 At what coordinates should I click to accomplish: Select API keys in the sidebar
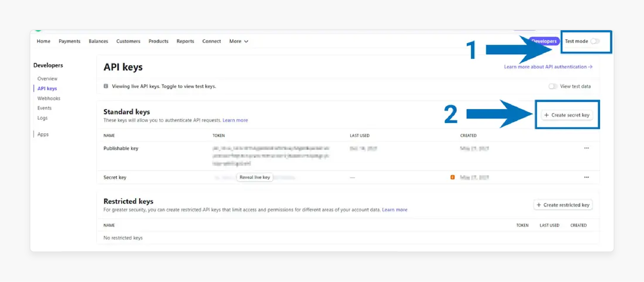point(47,89)
